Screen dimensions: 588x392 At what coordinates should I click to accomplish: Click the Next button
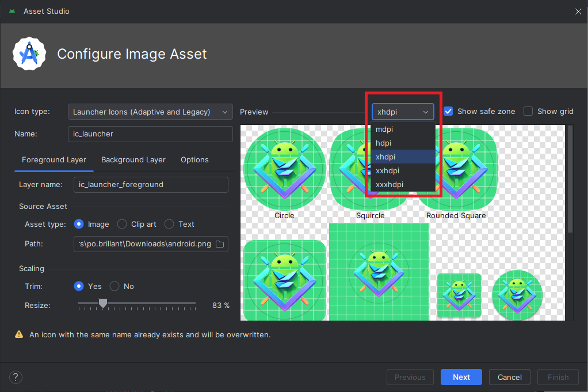coord(461,377)
